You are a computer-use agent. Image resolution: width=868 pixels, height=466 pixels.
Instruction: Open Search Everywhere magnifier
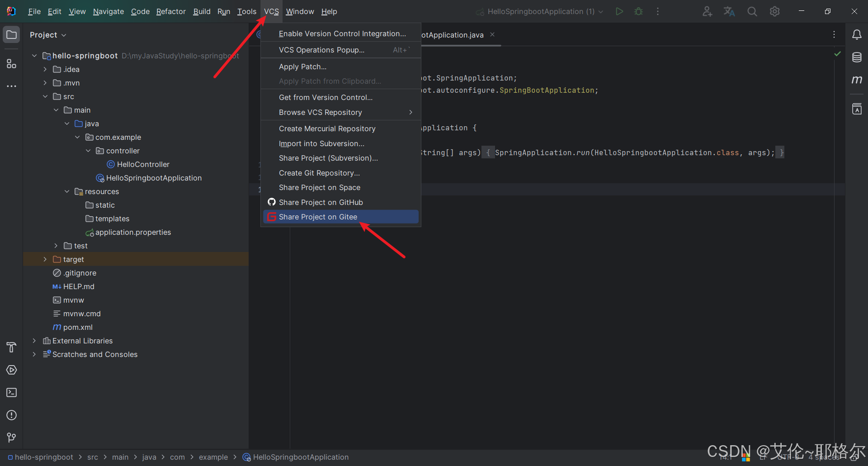click(752, 11)
